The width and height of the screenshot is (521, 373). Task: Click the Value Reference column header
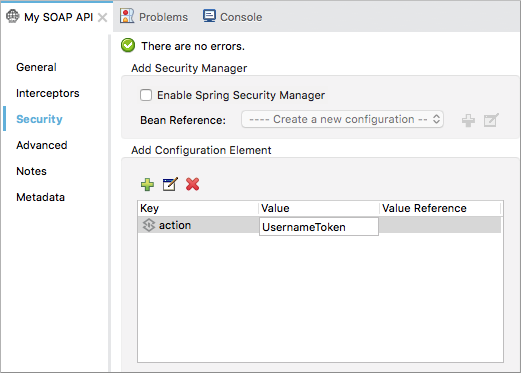click(x=440, y=208)
